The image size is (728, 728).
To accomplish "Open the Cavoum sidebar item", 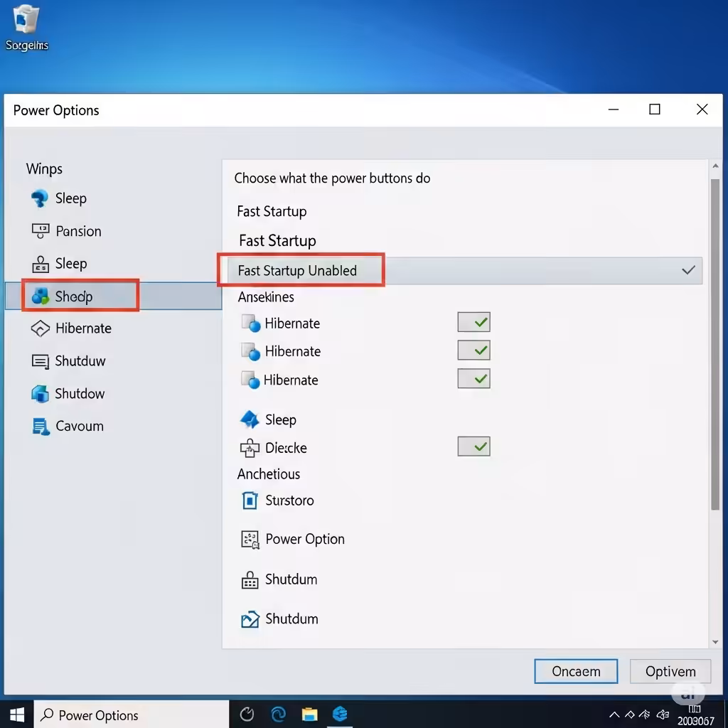I will pos(68,426).
